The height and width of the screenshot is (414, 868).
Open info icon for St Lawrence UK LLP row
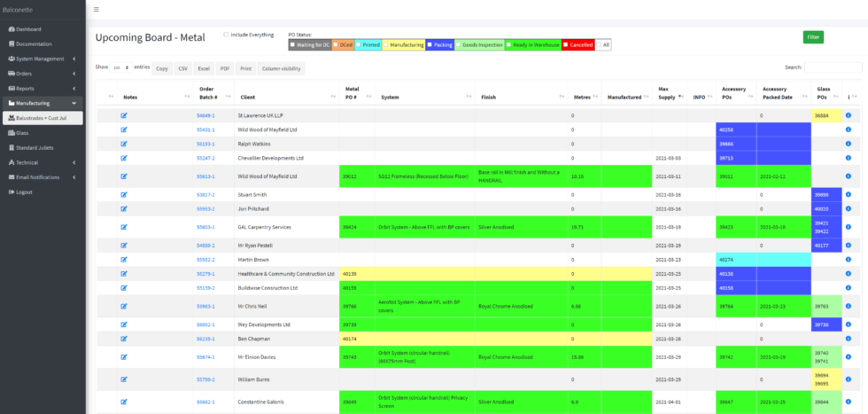coord(848,115)
